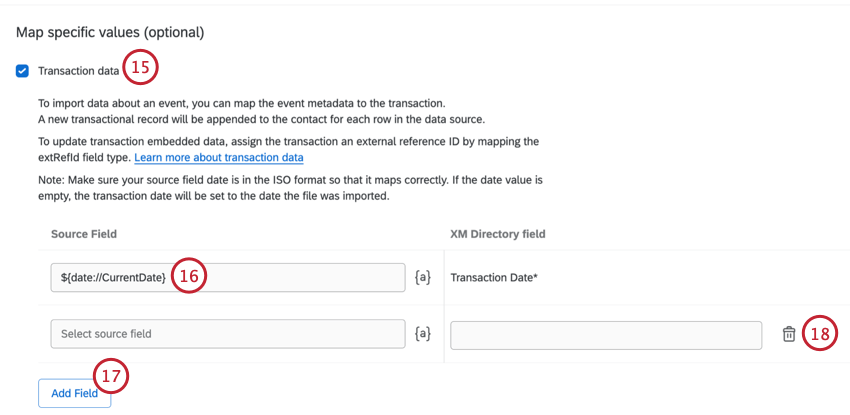
Task: Click the Transaction Date* field label
Action: 494,277
